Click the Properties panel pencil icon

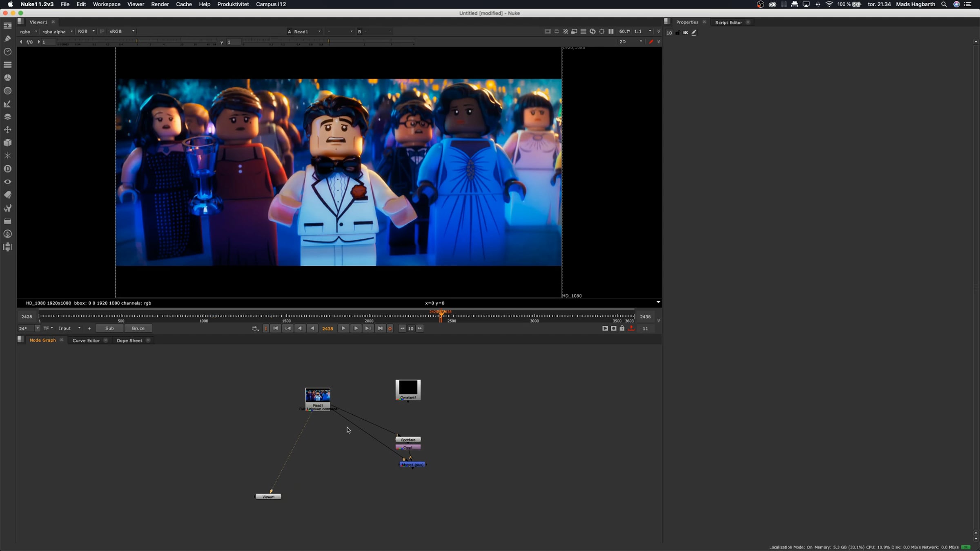click(694, 33)
